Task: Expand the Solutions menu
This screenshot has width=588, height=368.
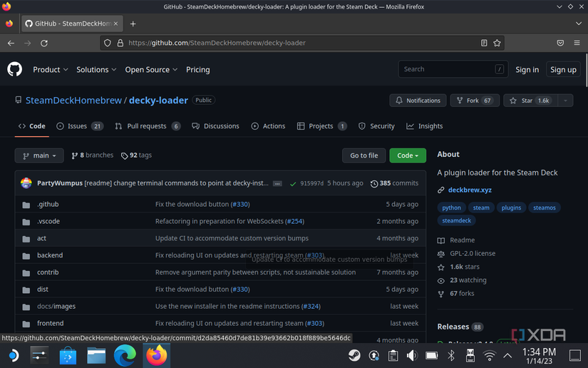Action: [96, 70]
